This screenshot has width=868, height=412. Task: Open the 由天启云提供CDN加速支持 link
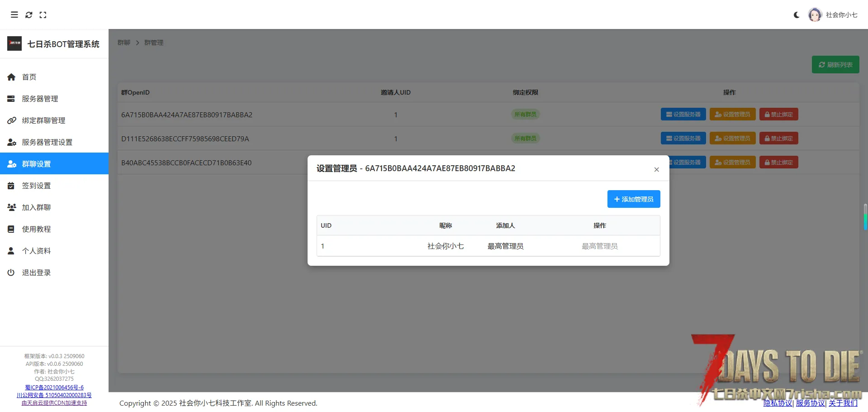tap(54, 403)
